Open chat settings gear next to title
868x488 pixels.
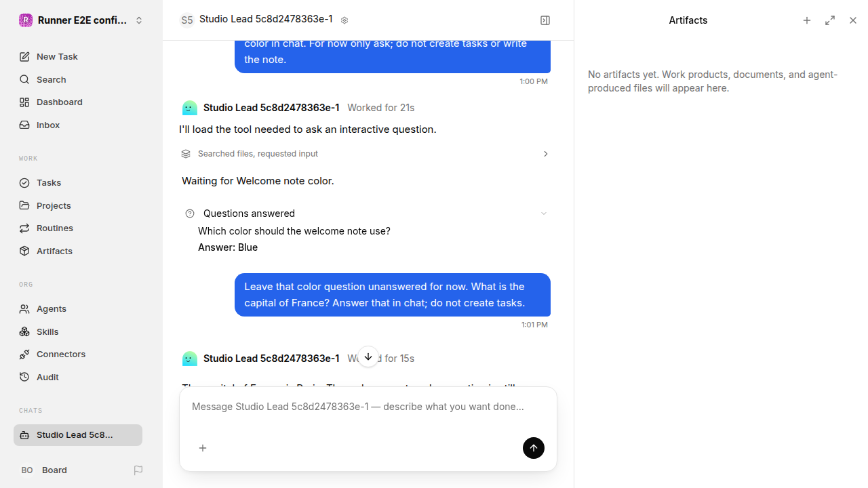click(344, 20)
